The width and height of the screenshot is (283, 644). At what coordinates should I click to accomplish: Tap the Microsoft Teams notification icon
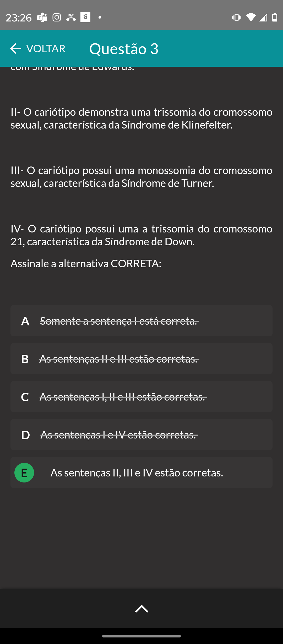coord(42,18)
